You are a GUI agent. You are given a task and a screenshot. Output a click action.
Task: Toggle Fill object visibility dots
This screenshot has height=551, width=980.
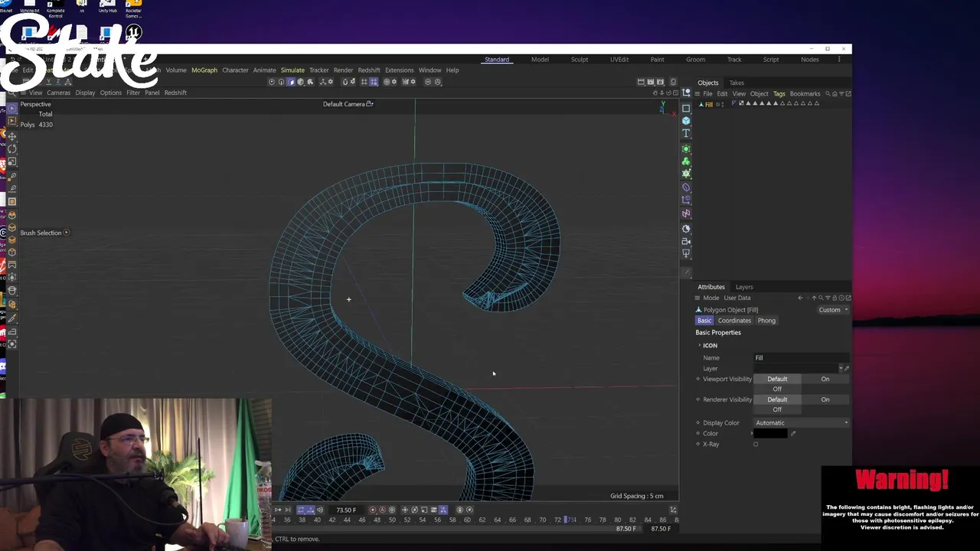pyautogui.click(x=723, y=104)
